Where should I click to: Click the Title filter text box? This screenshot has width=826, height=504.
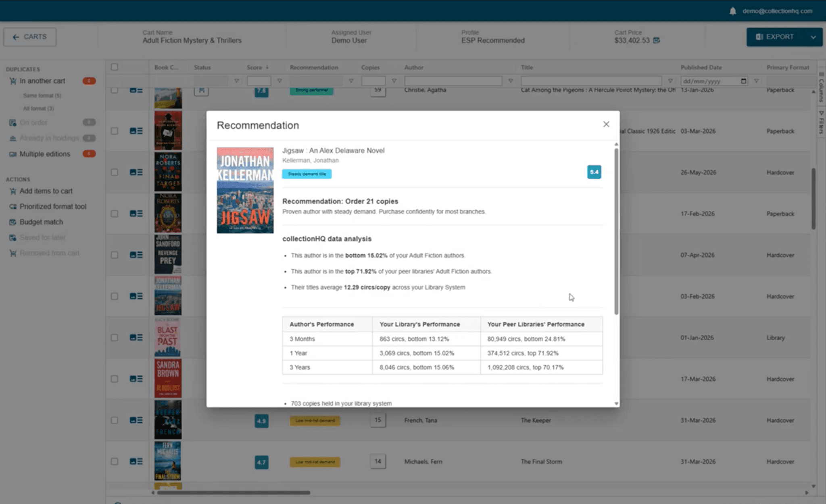point(591,81)
